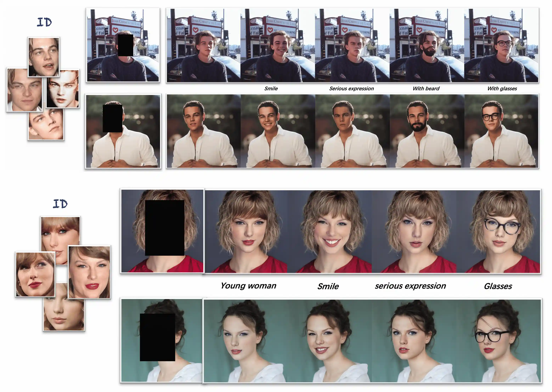The height and width of the screenshot is (392, 552).
Task: Click the black mask on the red-top image
Action: 165,228
